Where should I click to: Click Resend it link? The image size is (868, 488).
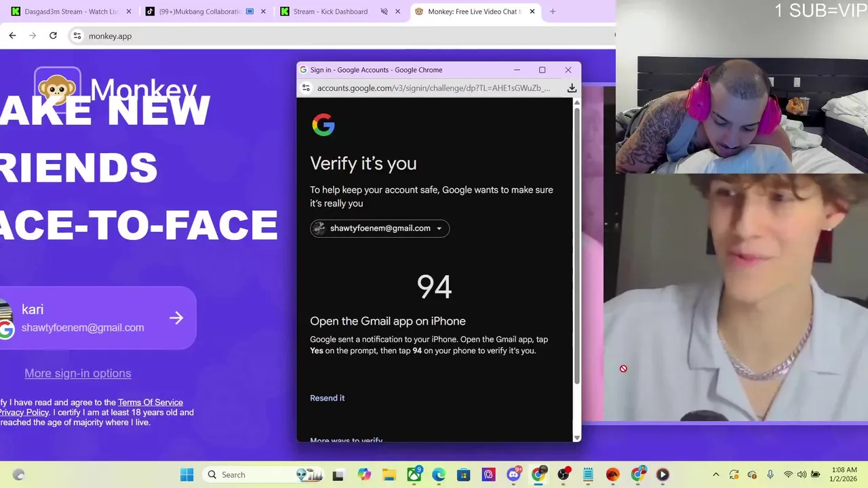[328, 398]
